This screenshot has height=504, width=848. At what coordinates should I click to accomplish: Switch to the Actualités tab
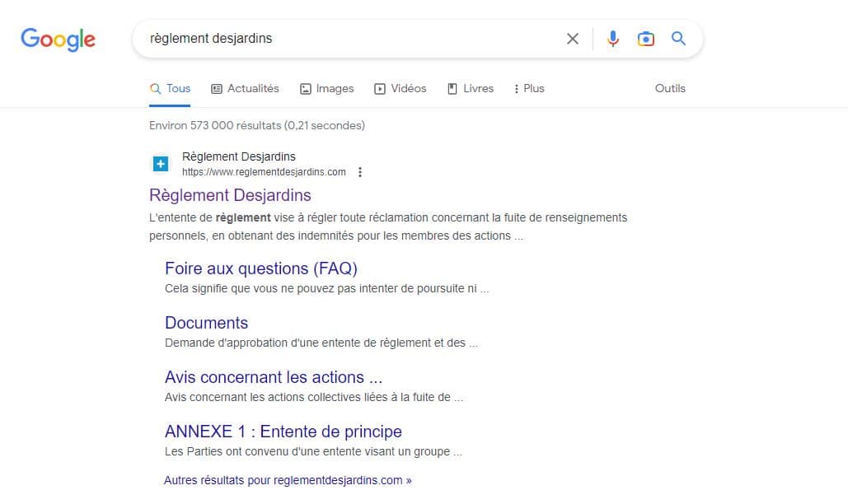[x=245, y=88]
